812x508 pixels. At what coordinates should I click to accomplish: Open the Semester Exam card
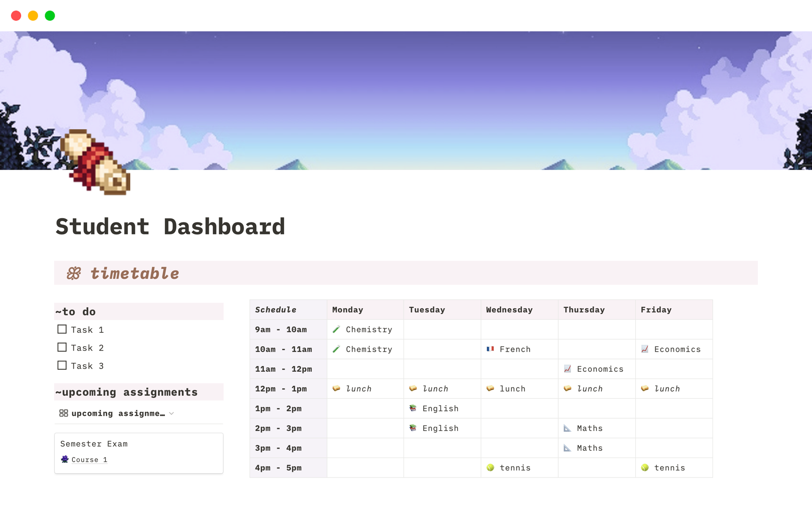(x=140, y=444)
